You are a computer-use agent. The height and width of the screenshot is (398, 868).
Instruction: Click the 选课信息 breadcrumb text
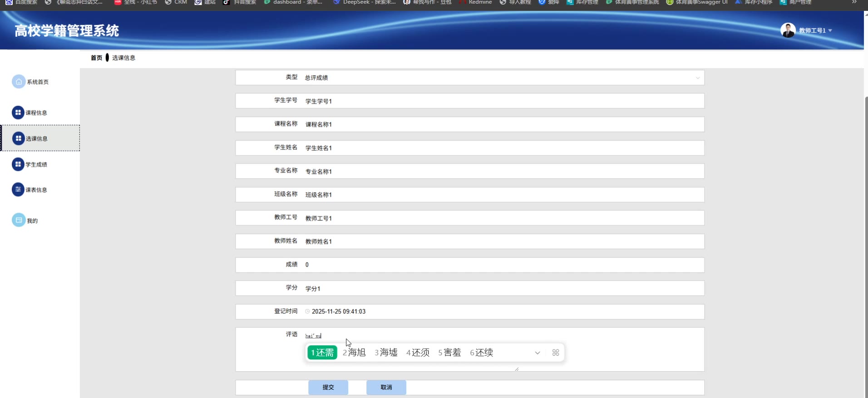pos(123,58)
